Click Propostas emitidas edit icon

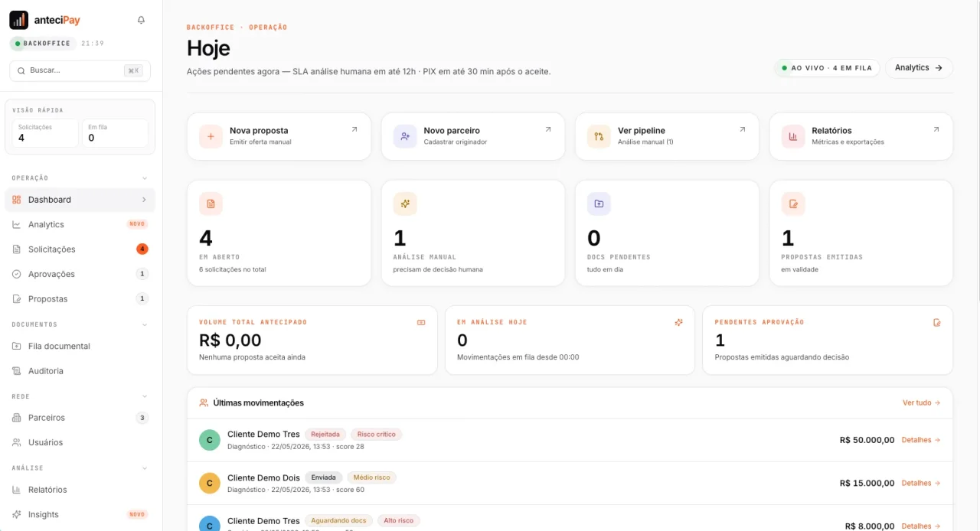click(x=793, y=204)
